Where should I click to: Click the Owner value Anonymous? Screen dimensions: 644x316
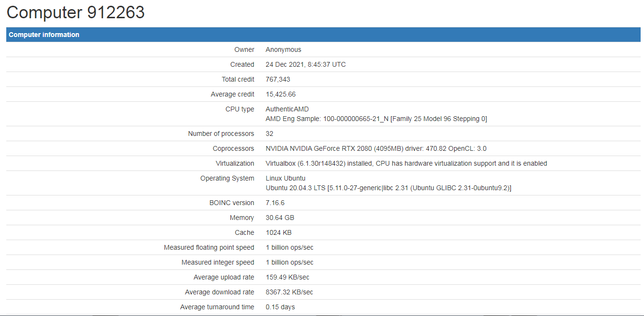(283, 49)
